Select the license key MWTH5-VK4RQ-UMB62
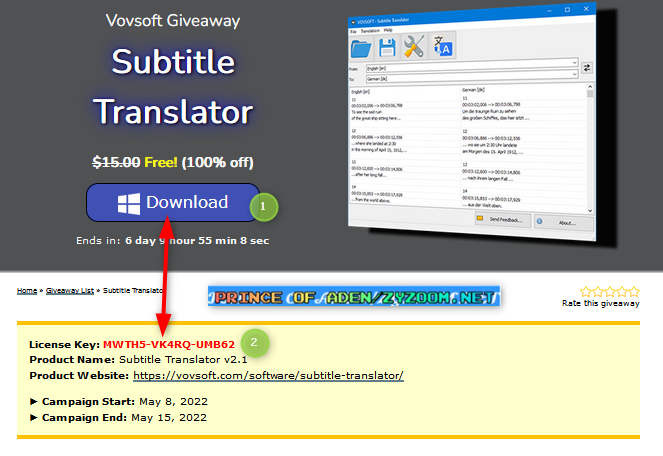 [x=169, y=344]
